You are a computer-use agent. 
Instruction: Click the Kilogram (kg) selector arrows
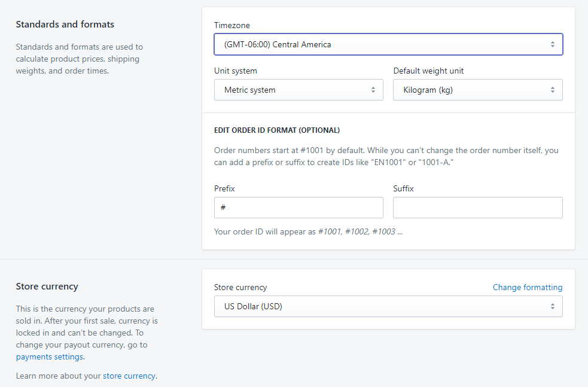coord(552,90)
